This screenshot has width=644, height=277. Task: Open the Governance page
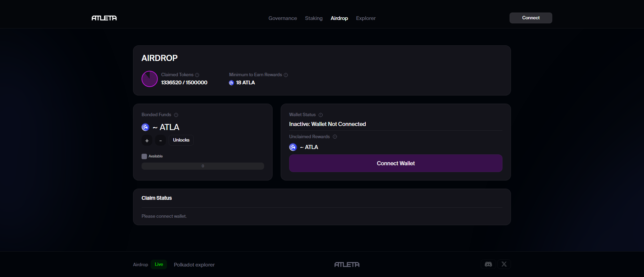[283, 18]
